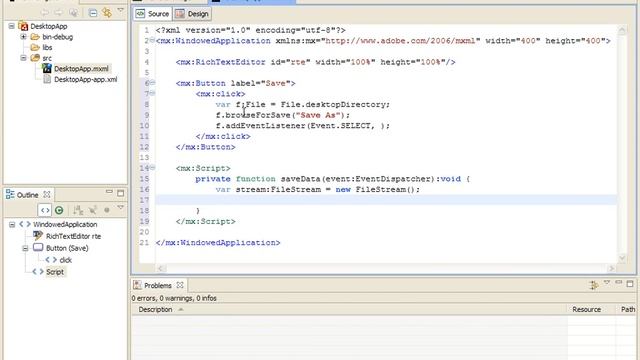Collapse all folders in the navigator
This screenshot has width=640, height=360.
(x=93, y=13)
